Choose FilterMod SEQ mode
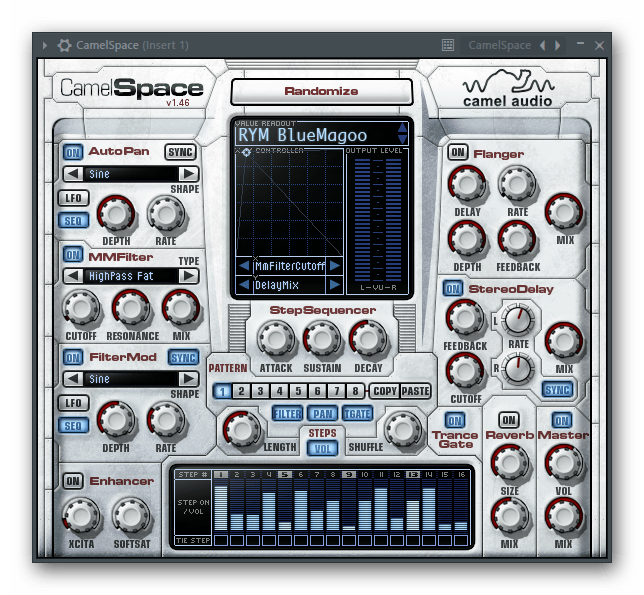This screenshot has height=595, width=644. 74,426
